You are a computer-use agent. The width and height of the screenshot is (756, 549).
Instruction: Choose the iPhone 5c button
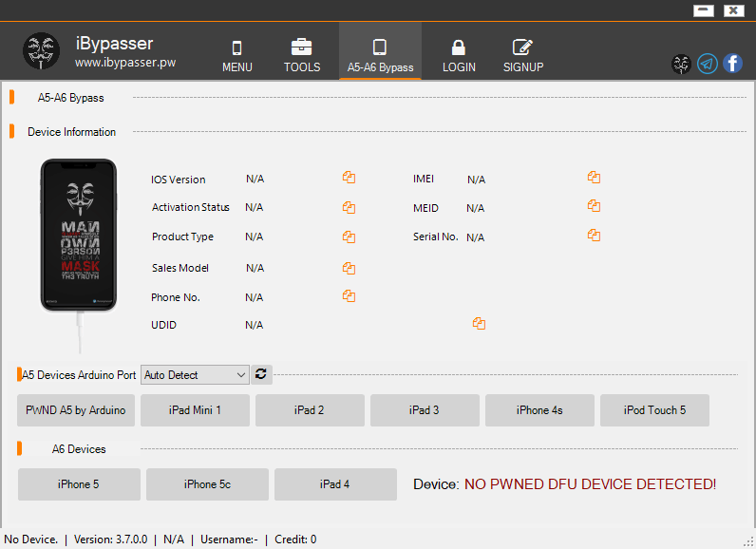[207, 484]
